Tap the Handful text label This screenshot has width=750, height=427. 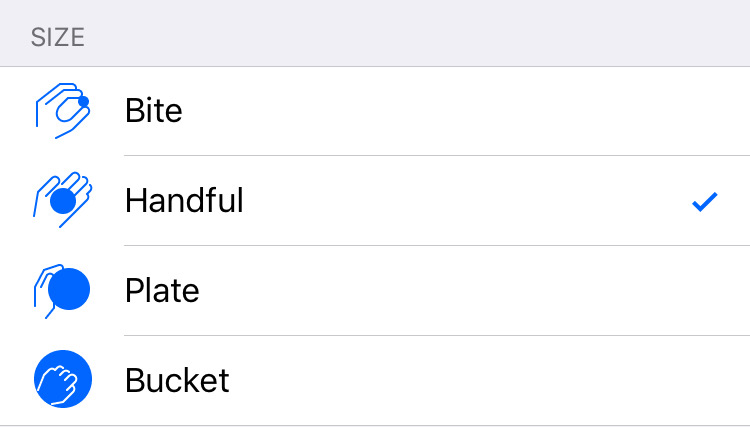click(x=184, y=200)
